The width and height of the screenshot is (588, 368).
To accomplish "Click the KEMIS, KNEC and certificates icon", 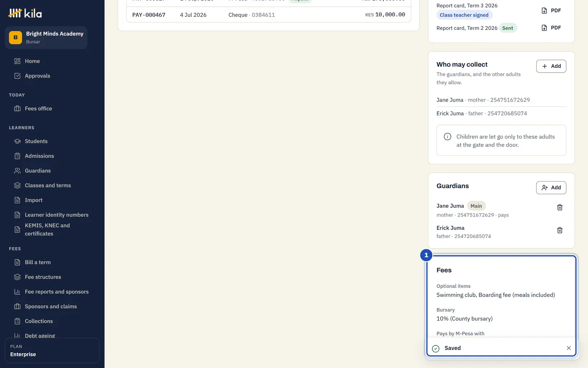I will pos(17,229).
